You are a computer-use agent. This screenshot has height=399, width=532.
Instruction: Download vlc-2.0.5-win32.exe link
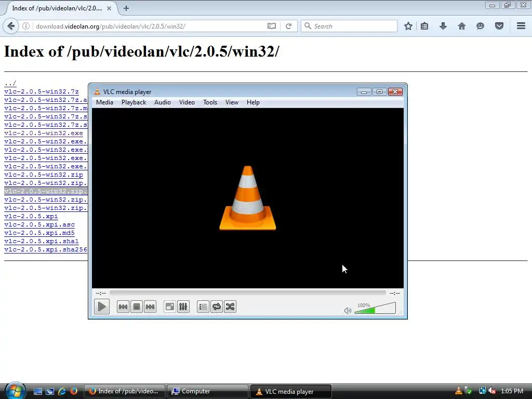point(44,133)
